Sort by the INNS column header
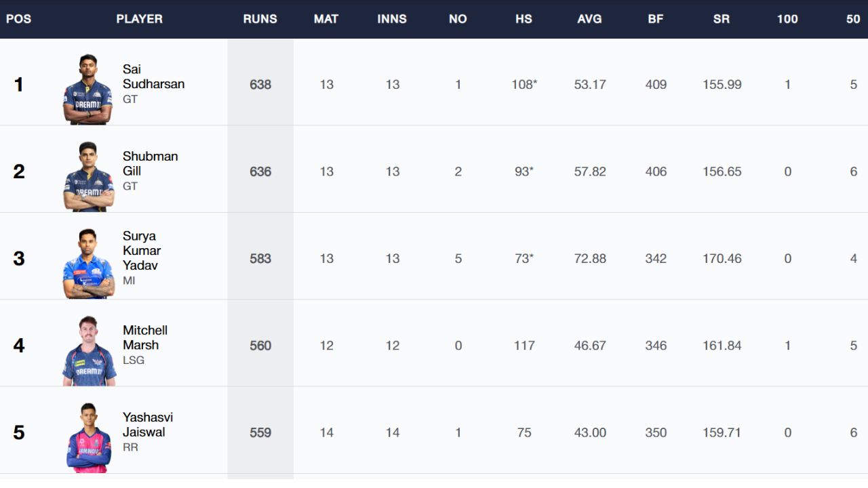 coord(392,19)
